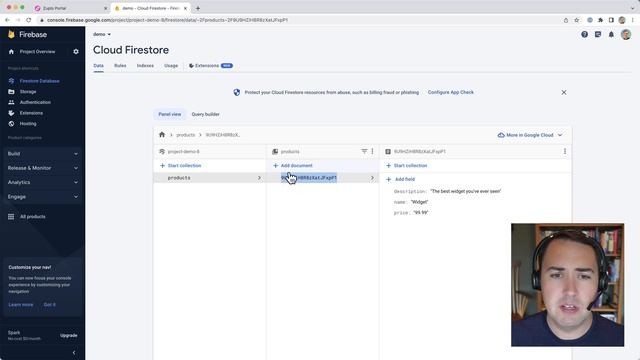Click products in breadcrumb path

coord(186,135)
